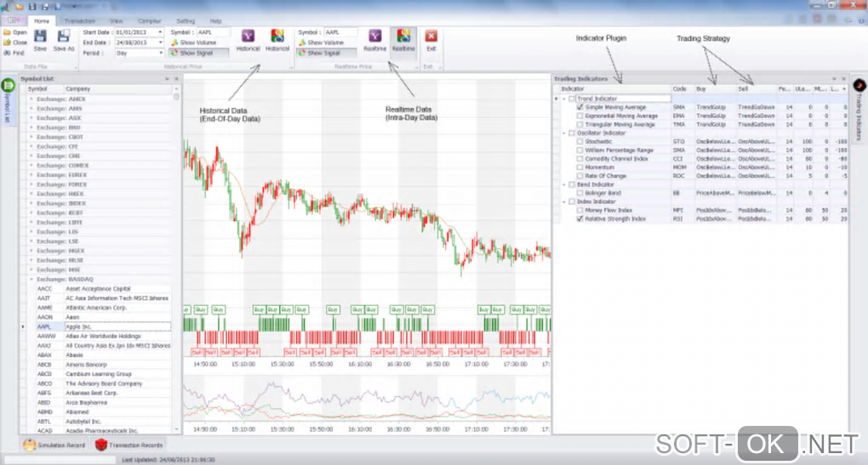Click the Find binoculars icon
Viewport: 868px width, 465px height.
click(x=7, y=53)
